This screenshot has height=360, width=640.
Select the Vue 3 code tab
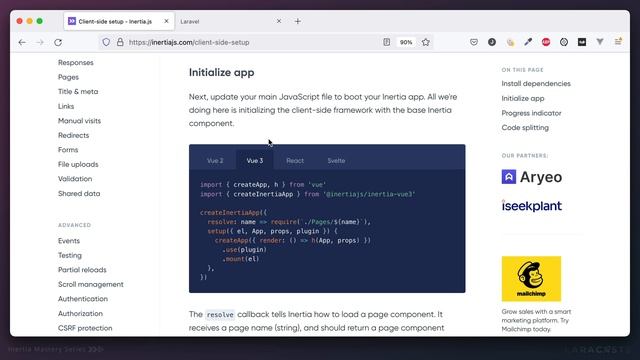(x=255, y=161)
